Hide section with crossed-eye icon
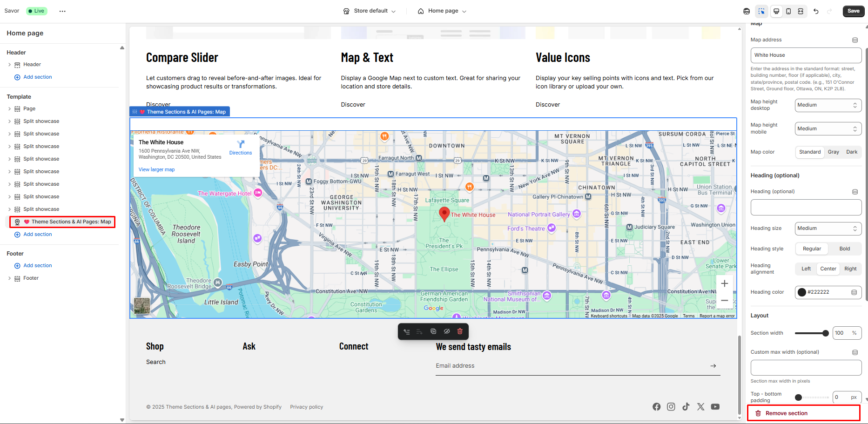868x424 pixels. [447, 331]
